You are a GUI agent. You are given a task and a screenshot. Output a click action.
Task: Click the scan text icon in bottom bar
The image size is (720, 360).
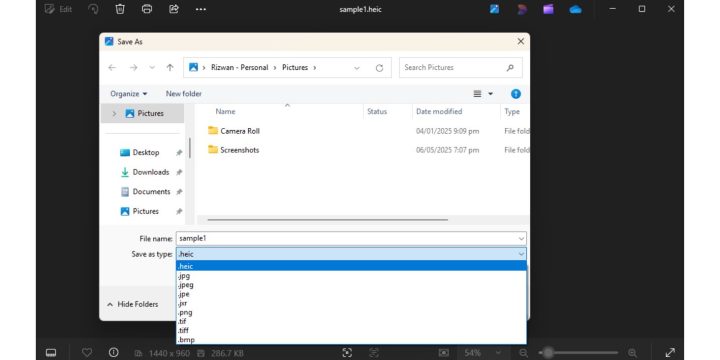tap(374, 353)
